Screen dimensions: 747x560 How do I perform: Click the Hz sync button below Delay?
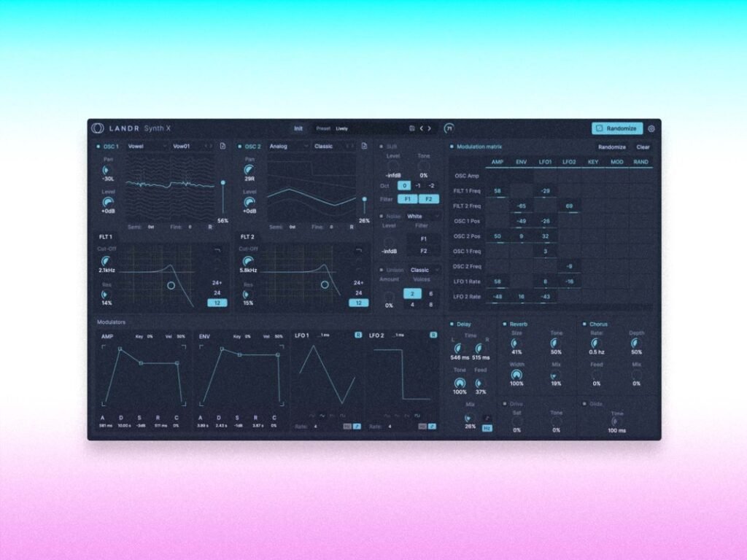pyautogui.click(x=487, y=429)
